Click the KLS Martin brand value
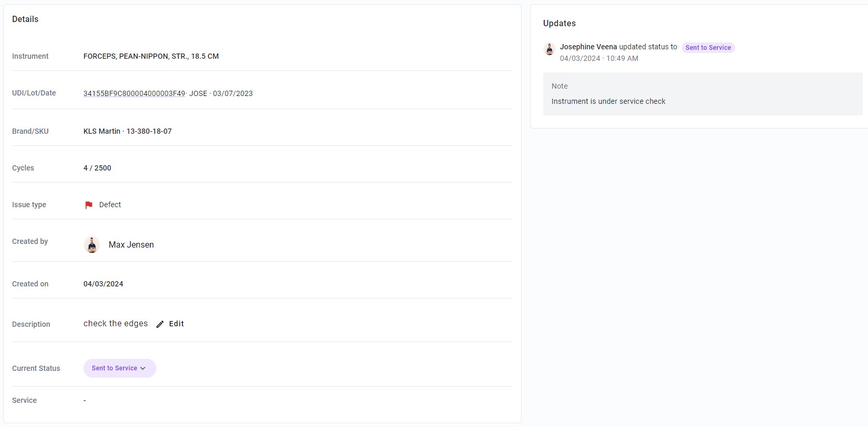Viewport: 868px width, 427px height. click(102, 131)
